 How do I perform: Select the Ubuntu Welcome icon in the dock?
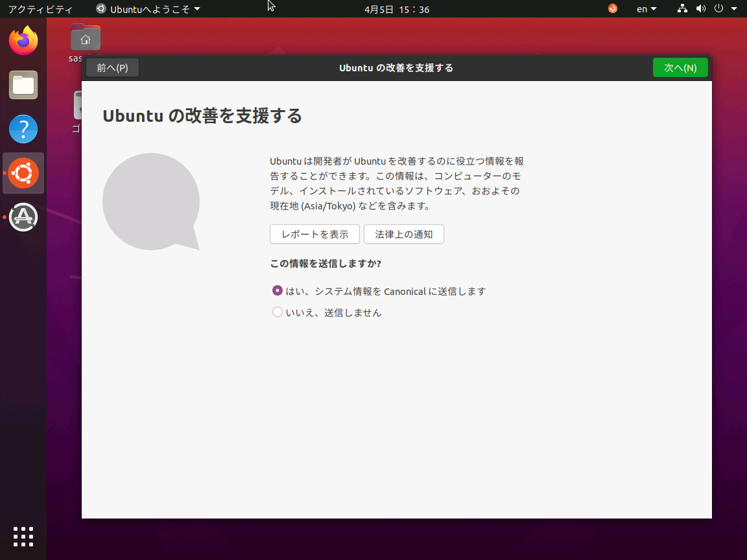23,173
